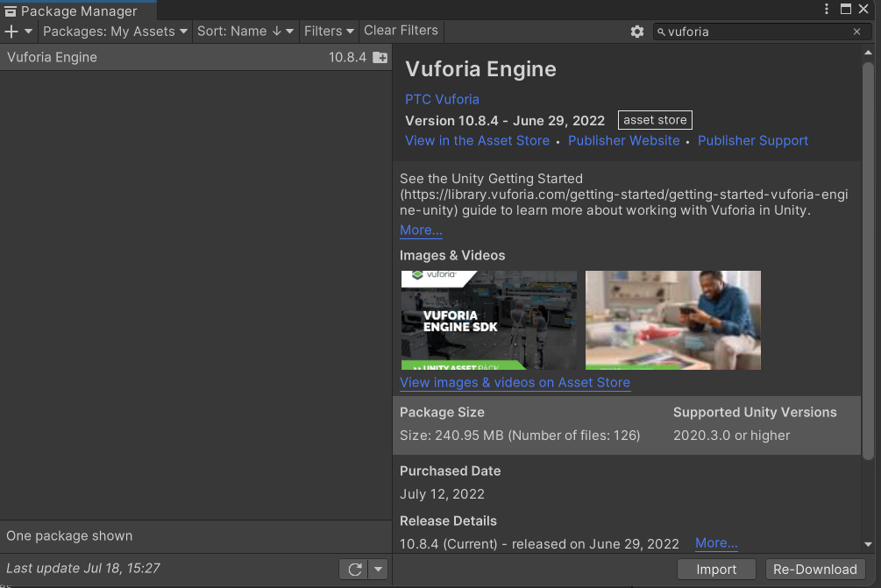The height and width of the screenshot is (588, 881).
Task: Open the vertical ellipsis menu top-right
Action: point(827,8)
